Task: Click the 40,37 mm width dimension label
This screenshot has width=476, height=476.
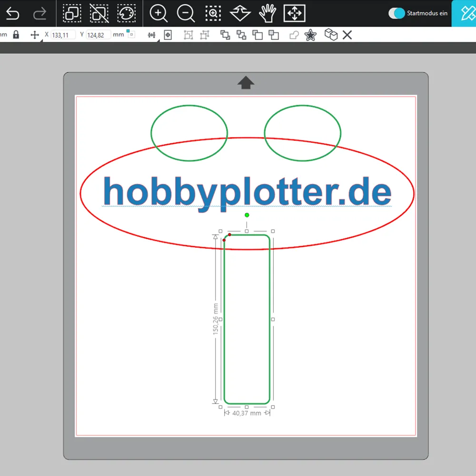Action: [247, 413]
